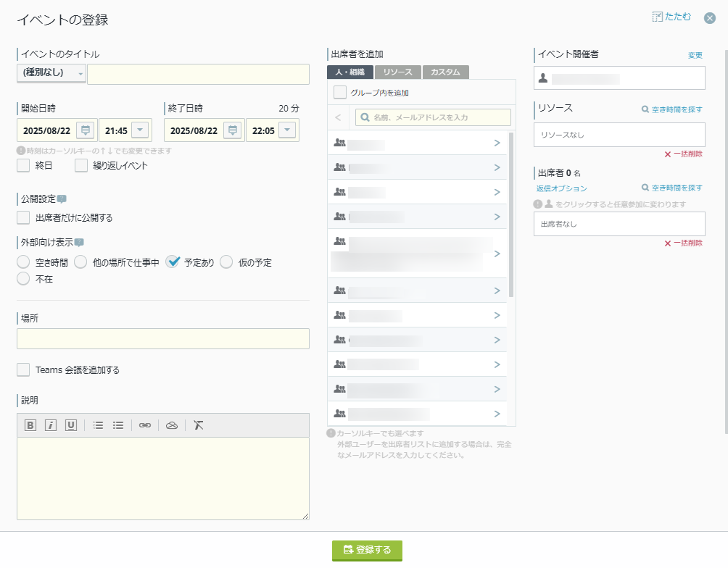
Task: Click the 公開設定 help icon
Action: (62, 199)
